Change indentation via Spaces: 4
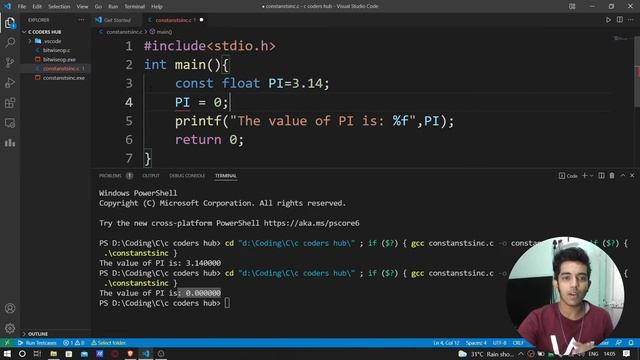Screen dimensions: 640x360 point(476,343)
